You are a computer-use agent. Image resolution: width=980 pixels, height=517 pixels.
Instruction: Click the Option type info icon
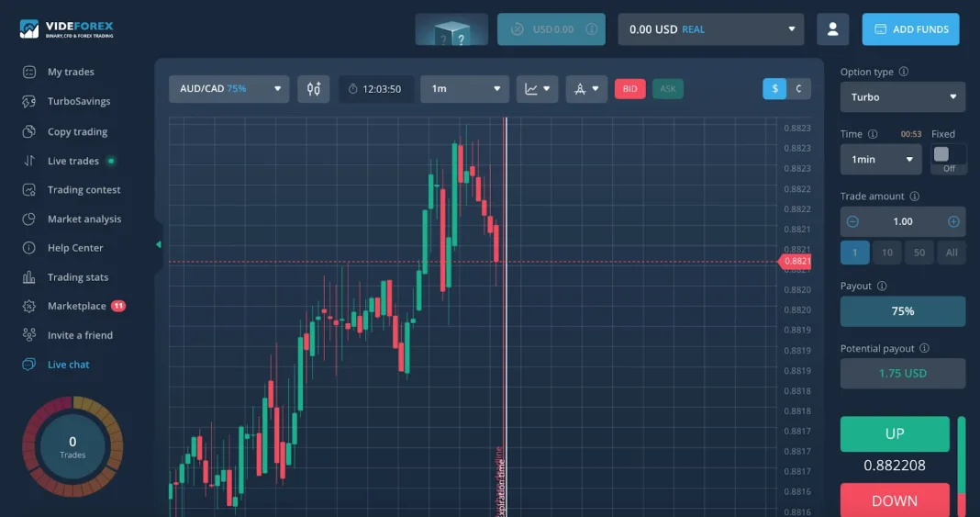tap(904, 72)
